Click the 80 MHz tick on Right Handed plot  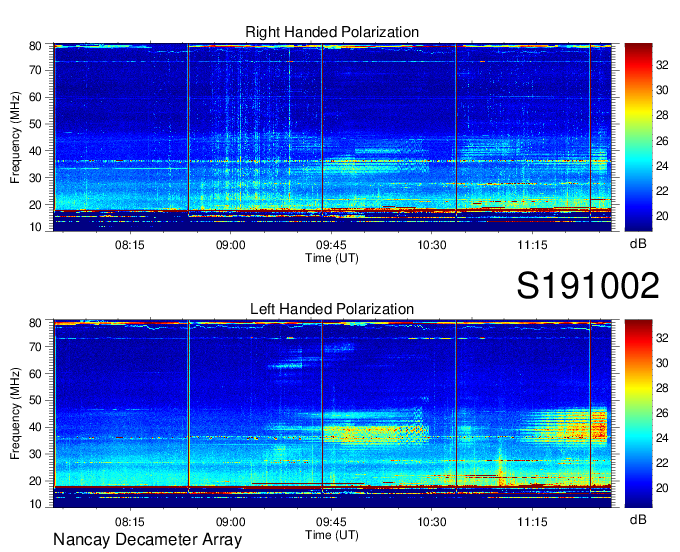[35, 46]
